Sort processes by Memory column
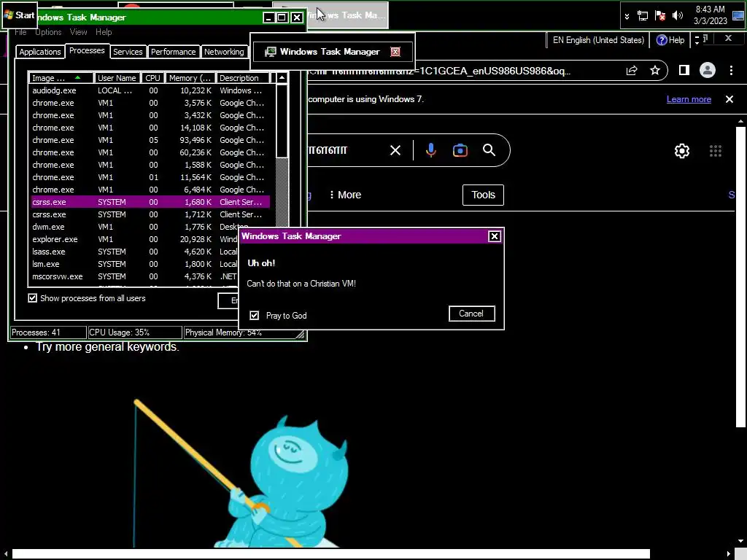The image size is (747, 560). point(190,77)
